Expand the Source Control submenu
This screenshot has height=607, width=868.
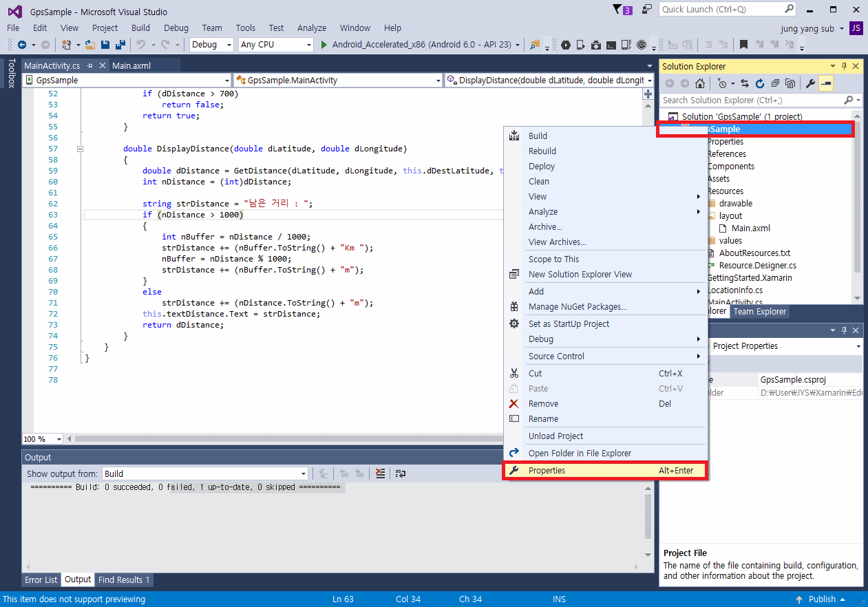click(x=604, y=356)
